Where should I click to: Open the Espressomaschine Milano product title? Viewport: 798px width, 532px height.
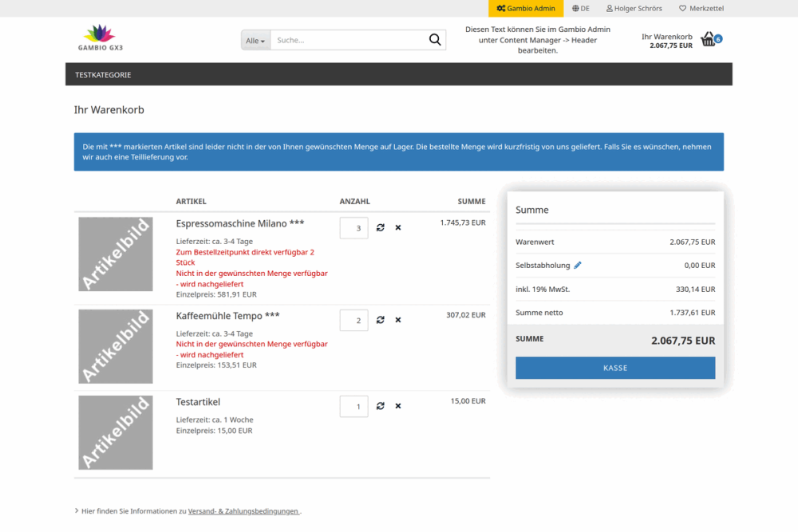tap(240, 223)
